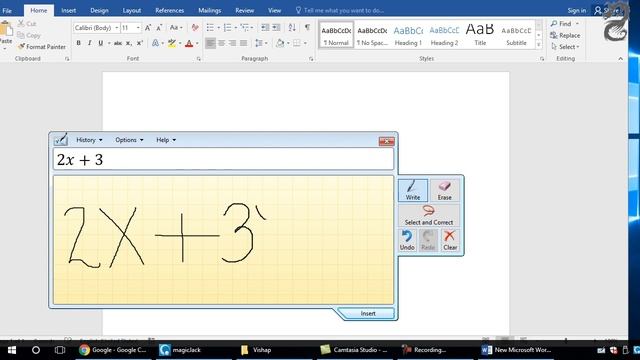640x360 pixels.
Task: Click Replace in Editing group
Action: [x=565, y=36]
